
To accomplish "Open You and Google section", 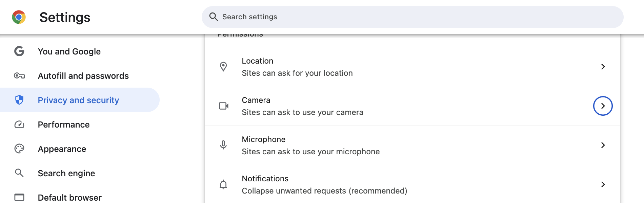I will point(69,51).
